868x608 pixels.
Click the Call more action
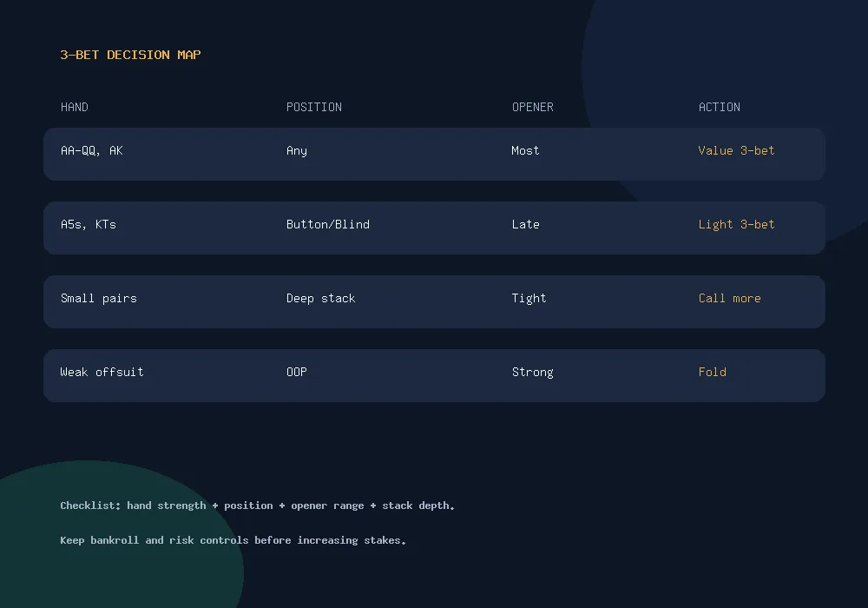click(x=730, y=299)
